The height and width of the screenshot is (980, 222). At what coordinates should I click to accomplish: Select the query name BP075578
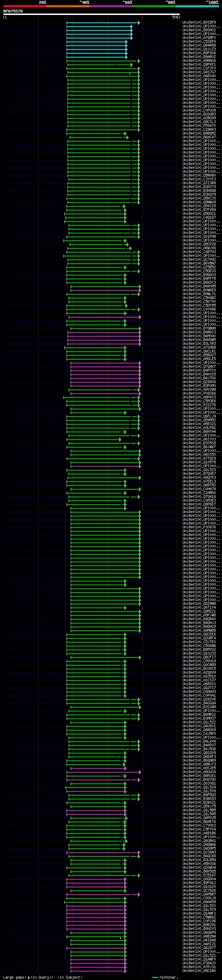pos(13,11)
